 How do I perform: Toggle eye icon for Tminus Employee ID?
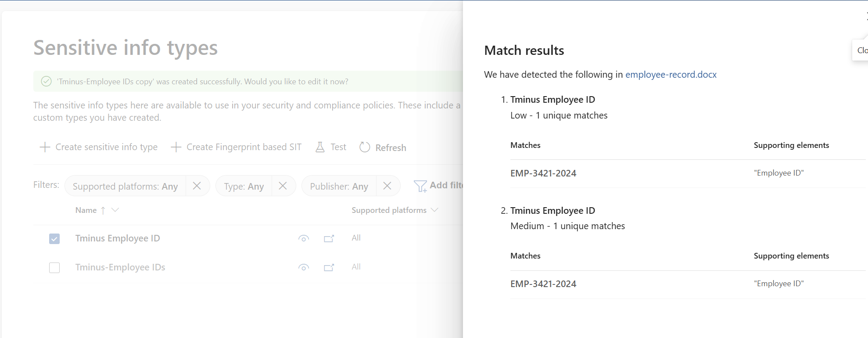(303, 238)
